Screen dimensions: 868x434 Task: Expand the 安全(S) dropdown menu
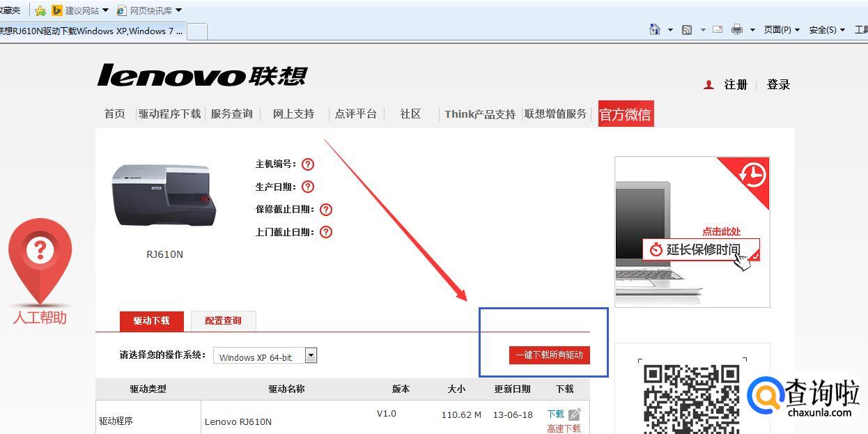[827, 30]
